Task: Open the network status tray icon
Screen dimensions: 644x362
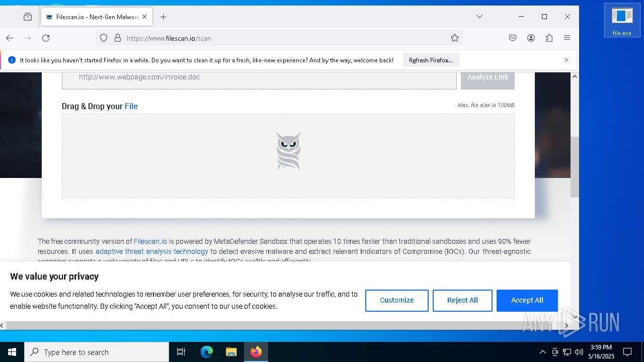Action: tap(567, 352)
